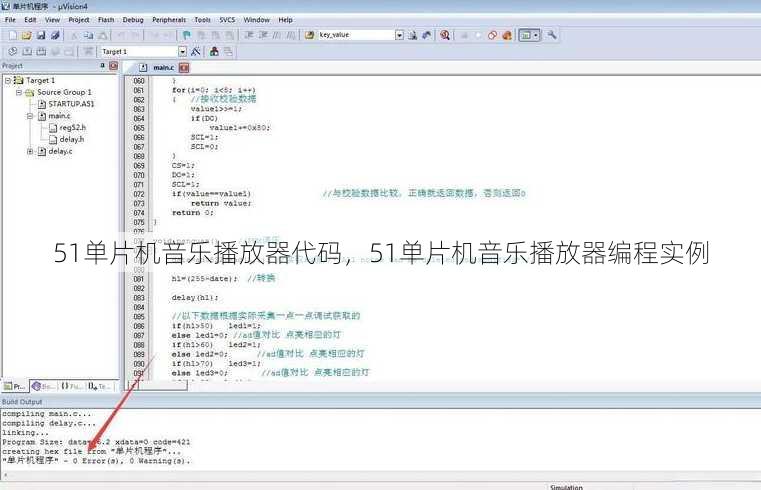
Task: Click the arrow icon left of the debug magnifier
Action: tap(427, 35)
